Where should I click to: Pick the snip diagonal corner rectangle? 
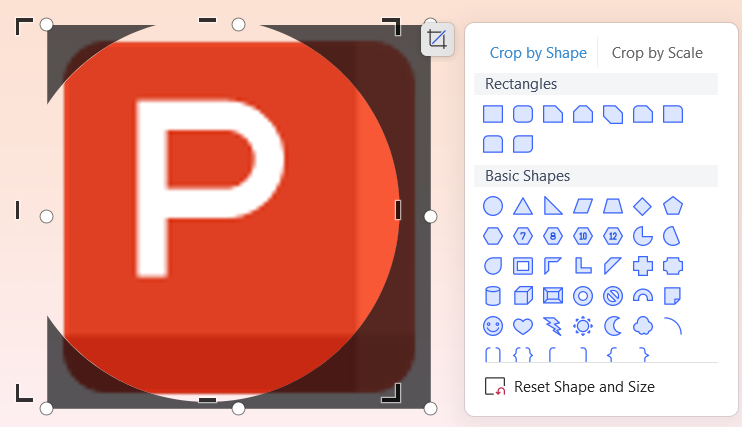coord(613,114)
